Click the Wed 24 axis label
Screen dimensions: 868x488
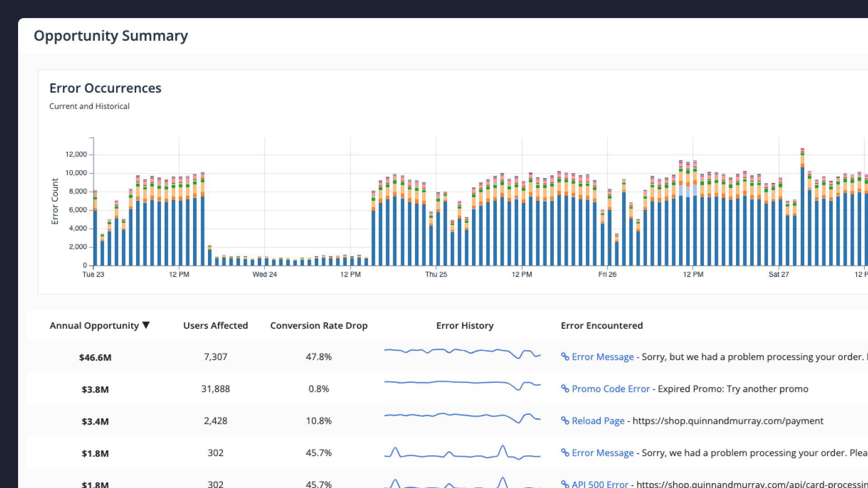click(x=264, y=274)
